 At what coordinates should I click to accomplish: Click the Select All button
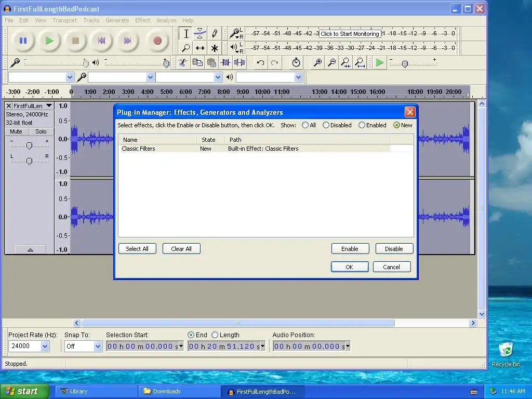[137, 249]
